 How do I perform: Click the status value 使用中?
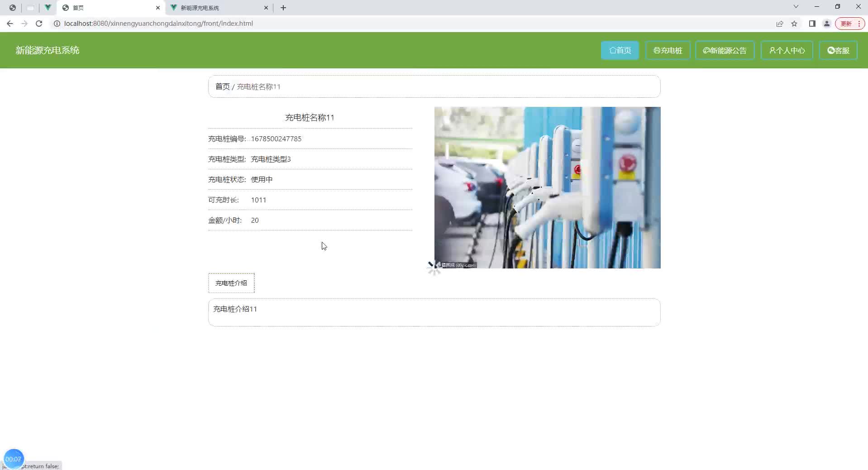click(262, 180)
